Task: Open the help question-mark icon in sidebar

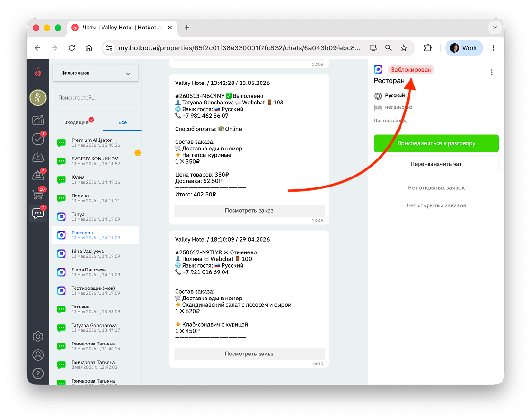Action: coord(38,373)
